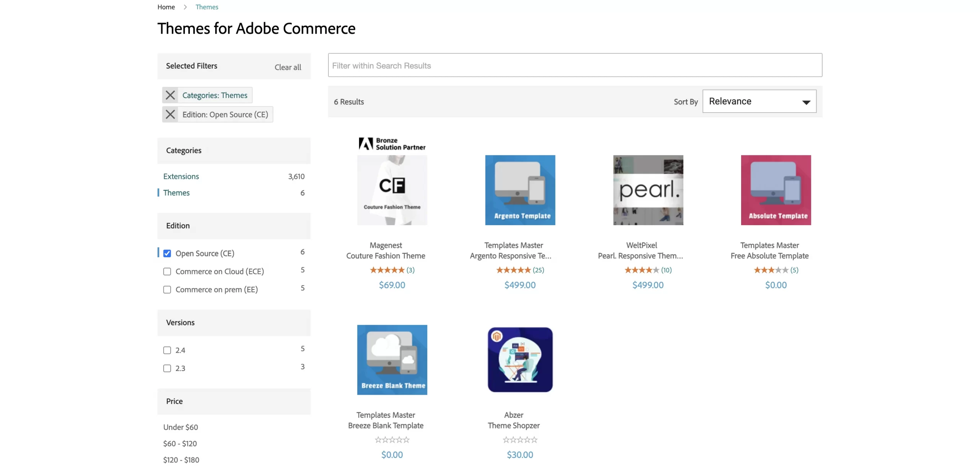980x469 pixels.
Task: Open the Couture Fashion Theme CF thumbnail
Action: tap(392, 190)
